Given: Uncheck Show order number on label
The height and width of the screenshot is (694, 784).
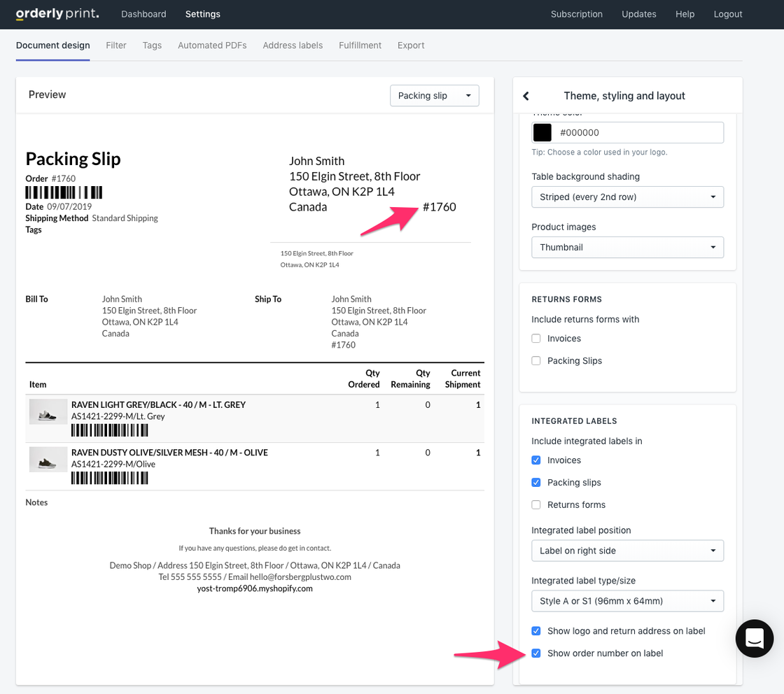Looking at the screenshot, I should 536,653.
